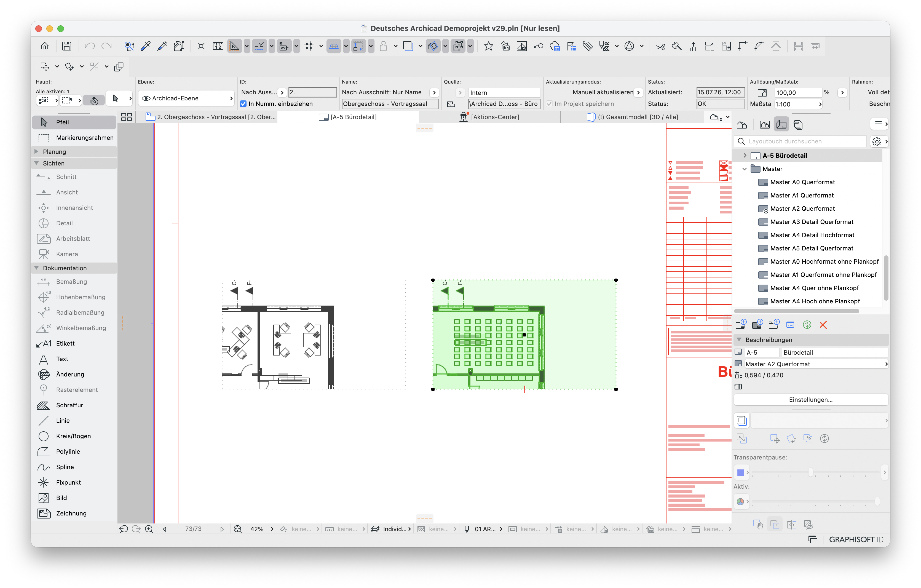Select the Zeichnung drawing tool
The width and height of the screenshot is (921, 588).
coord(74,514)
